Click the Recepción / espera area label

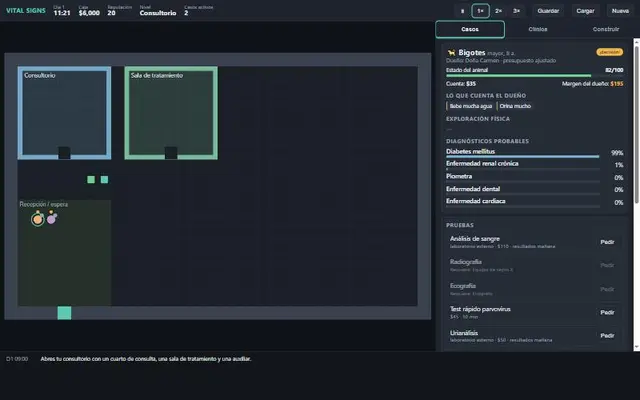pos(43,204)
